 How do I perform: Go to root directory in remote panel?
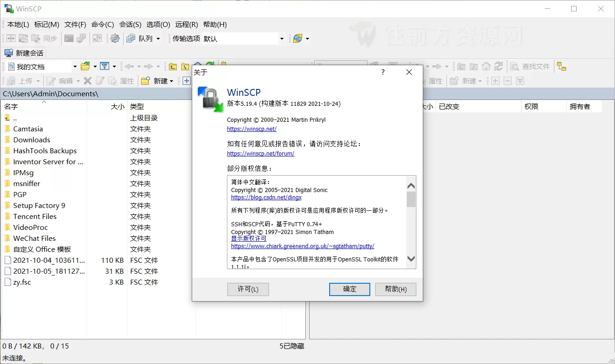474,67
